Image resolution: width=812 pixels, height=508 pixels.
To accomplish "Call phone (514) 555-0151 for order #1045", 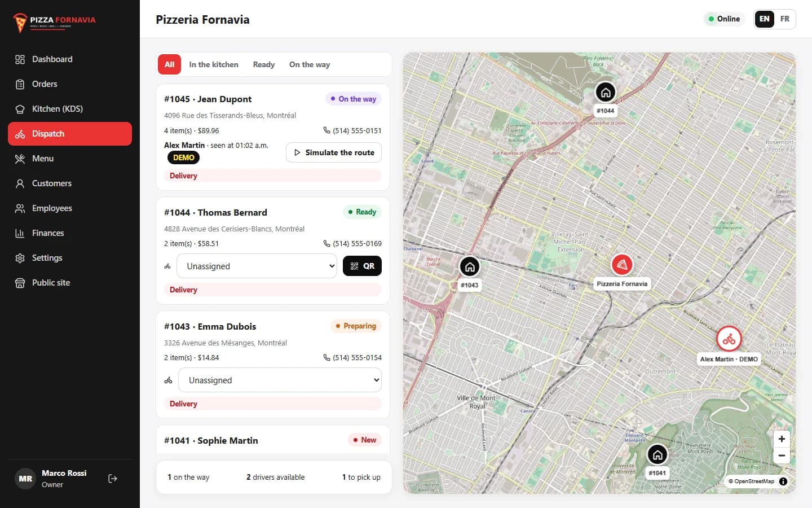I will point(352,130).
